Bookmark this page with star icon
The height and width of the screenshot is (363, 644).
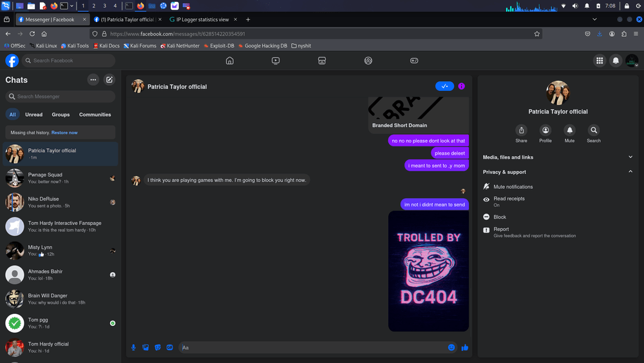tap(537, 34)
